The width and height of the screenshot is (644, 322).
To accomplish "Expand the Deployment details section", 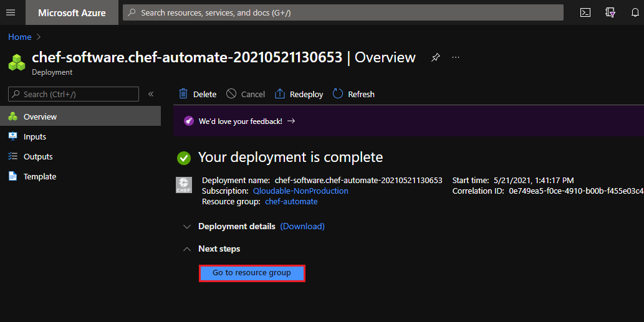I will pos(186,227).
